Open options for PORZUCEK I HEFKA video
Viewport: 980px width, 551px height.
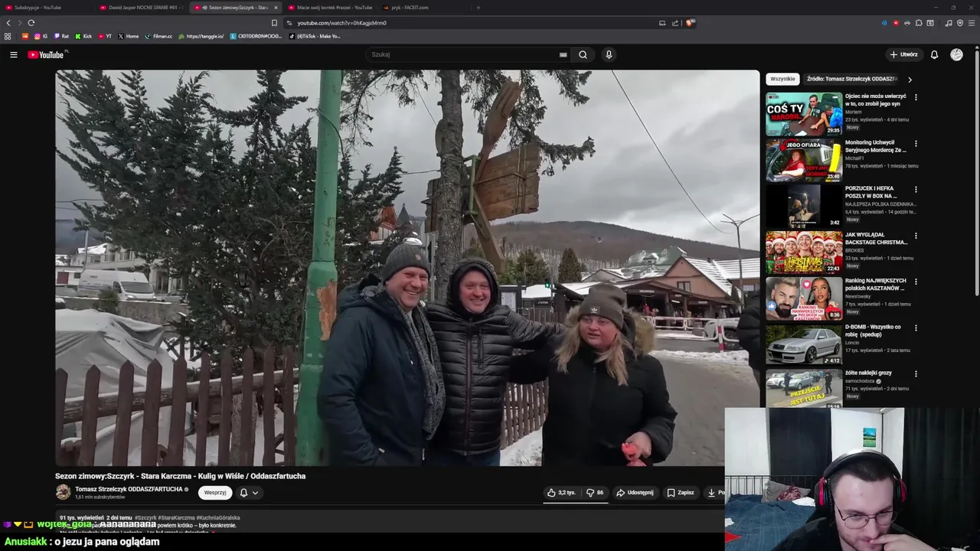pos(916,189)
